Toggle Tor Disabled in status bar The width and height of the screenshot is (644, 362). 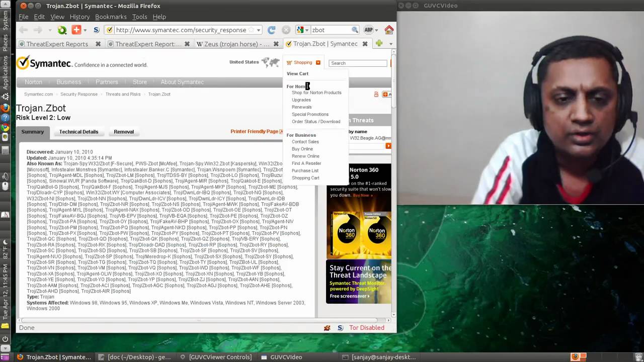367,328
